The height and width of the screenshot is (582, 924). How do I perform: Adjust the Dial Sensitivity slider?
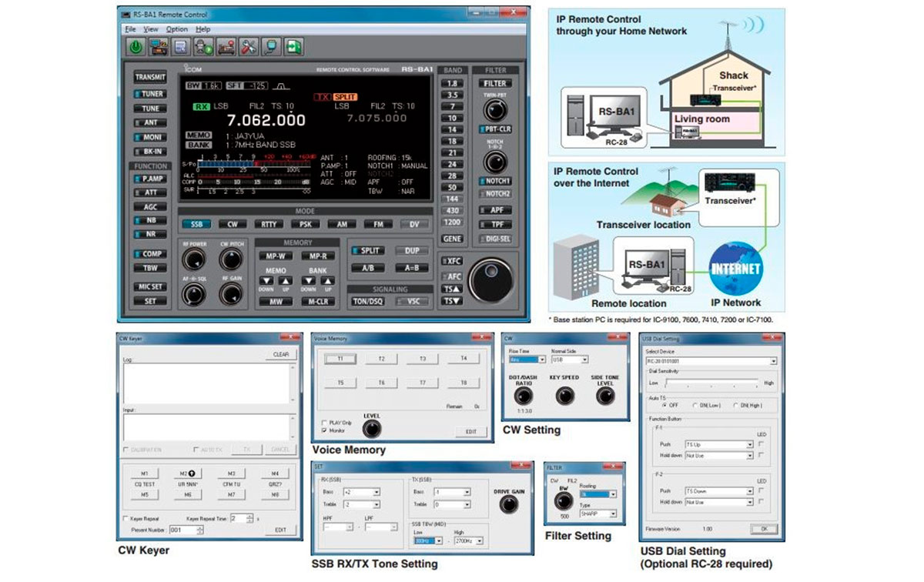711,383
